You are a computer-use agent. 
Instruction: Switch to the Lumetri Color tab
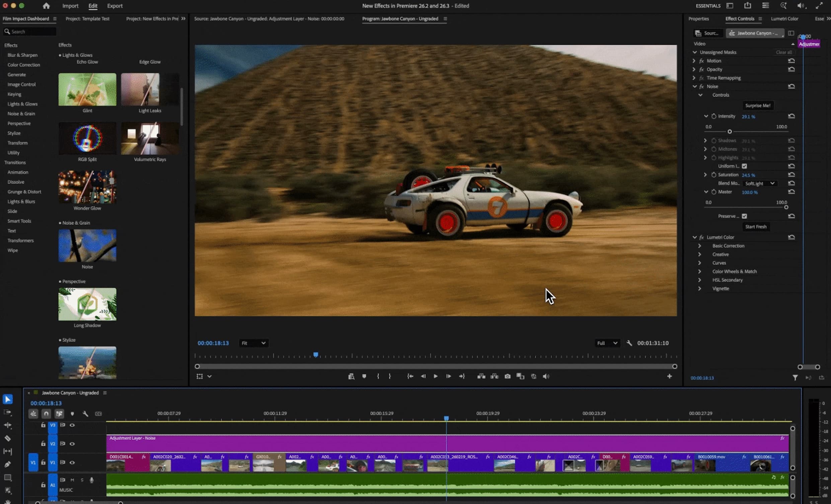tap(784, 18)
